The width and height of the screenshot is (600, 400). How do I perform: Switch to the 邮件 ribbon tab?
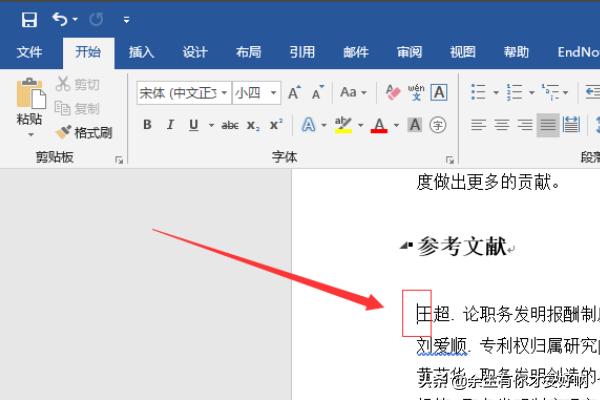pos(355,52)
